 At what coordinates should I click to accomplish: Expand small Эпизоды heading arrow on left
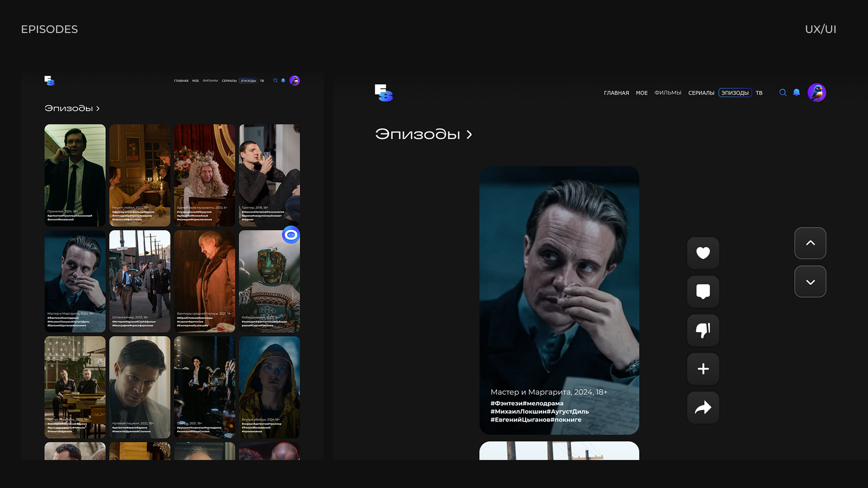pos(98,108)
